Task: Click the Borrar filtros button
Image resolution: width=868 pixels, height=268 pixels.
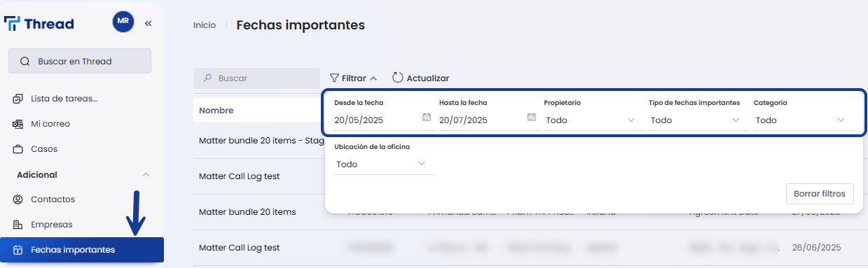Action: pos(820,194)
